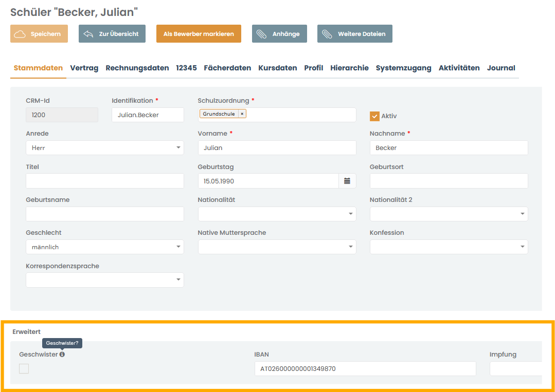
Task: Click the Geburtstag date field
Action: pos(268,181)
